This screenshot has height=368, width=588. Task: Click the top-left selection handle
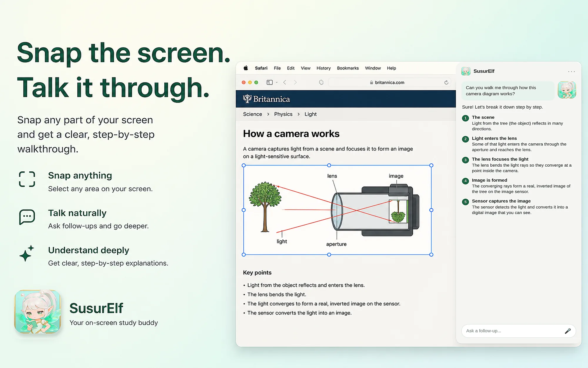pos(244,165)
